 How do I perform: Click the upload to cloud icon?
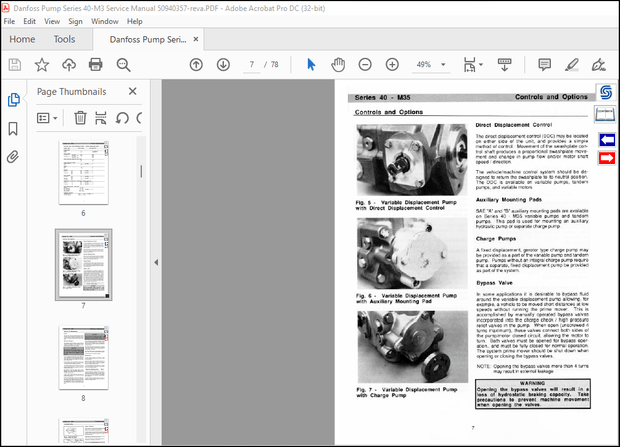pos(69,64)
